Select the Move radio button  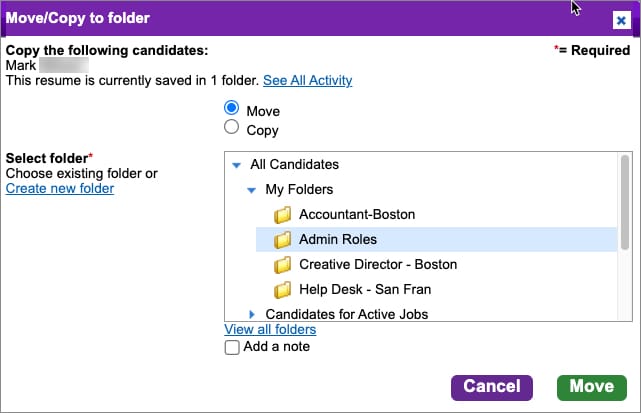pyautogui.click(x=232, y=109)
